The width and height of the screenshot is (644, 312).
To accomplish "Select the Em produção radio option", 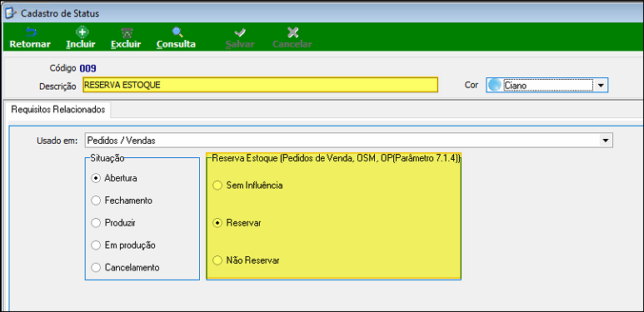I will point(96,245).
